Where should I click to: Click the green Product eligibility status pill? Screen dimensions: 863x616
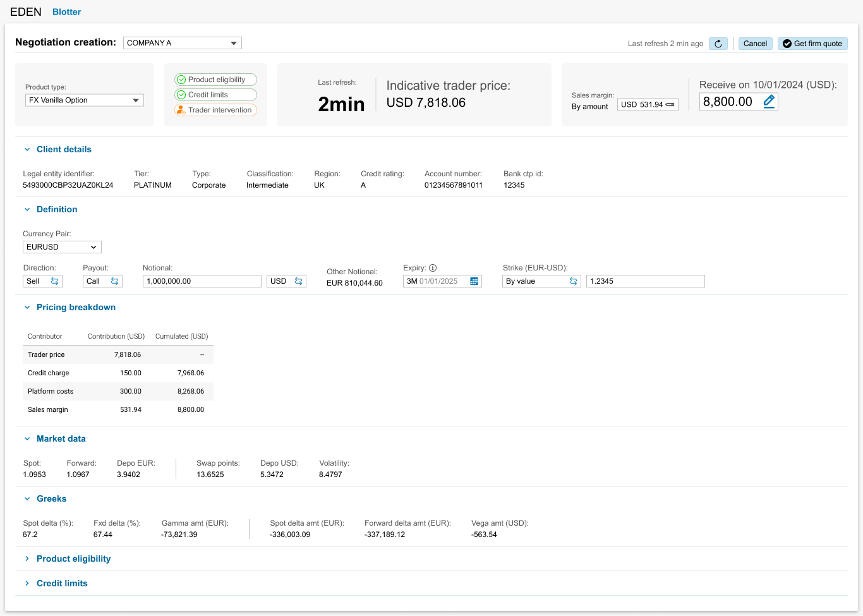click(215, 80)
